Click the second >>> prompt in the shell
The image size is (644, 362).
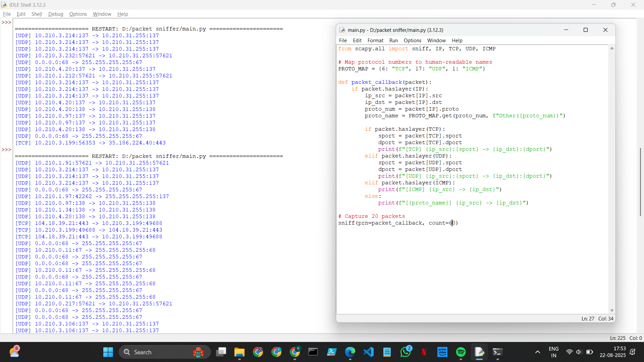6,149
